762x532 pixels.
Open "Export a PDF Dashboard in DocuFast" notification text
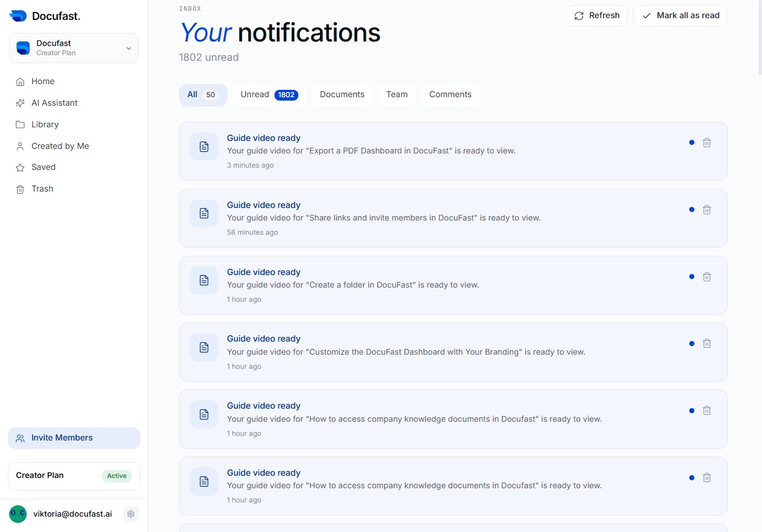[371, 151]
